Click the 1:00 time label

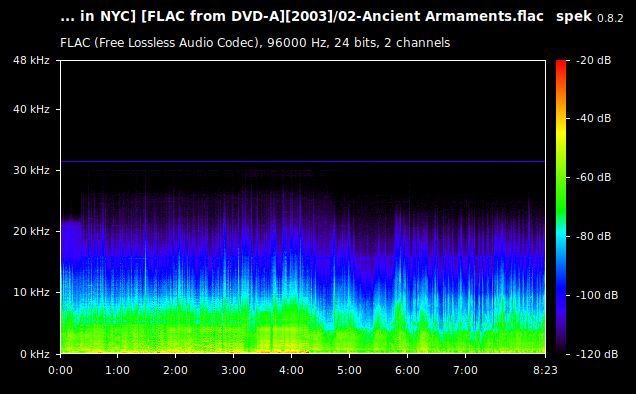click(x=118, y=370)
